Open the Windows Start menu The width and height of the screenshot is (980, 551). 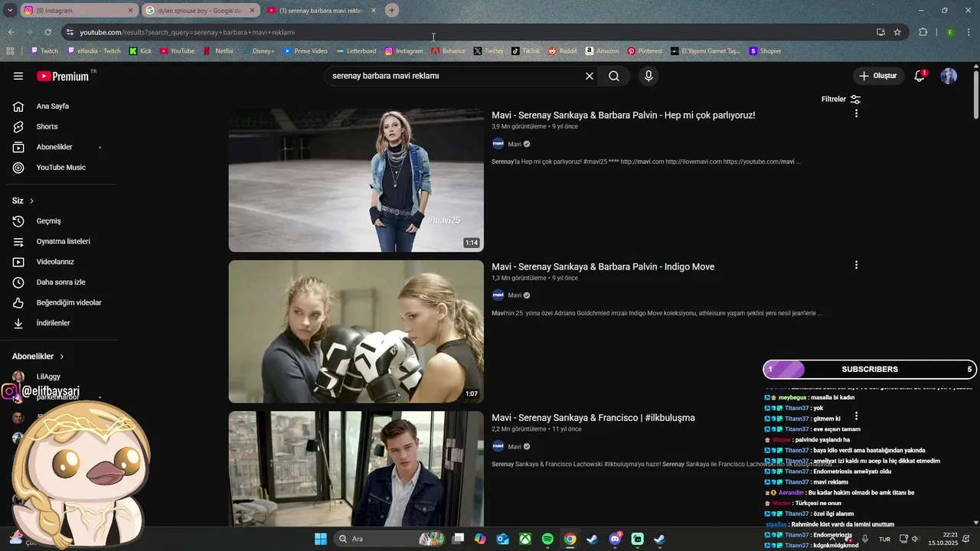pos(321,539)
